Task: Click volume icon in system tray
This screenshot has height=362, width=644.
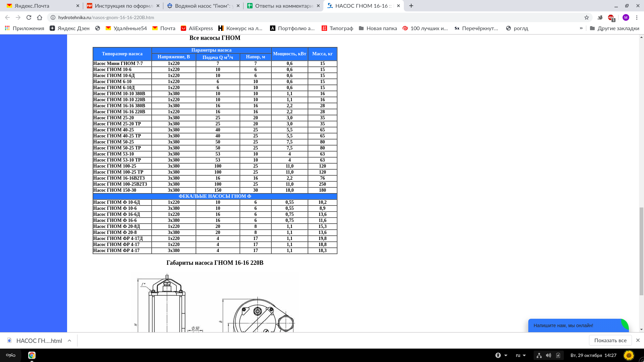Action: coord(548,355)
